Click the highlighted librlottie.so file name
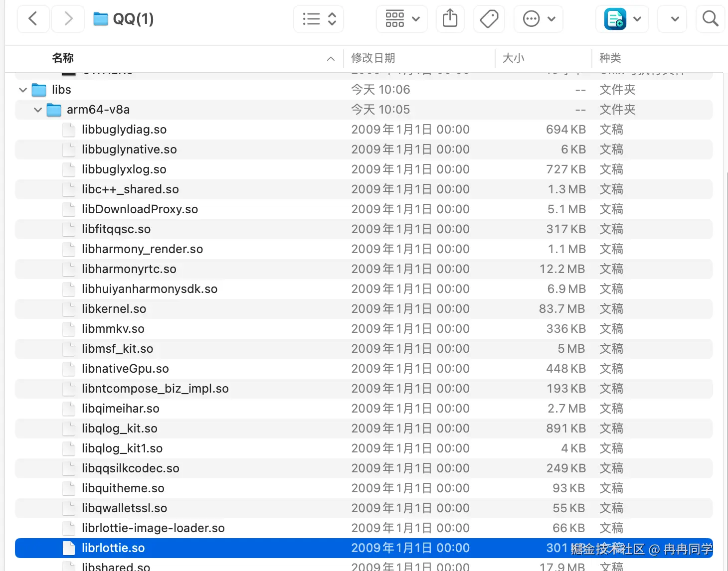This screenshot has width=728, height=571. click(x=113, y=548)
